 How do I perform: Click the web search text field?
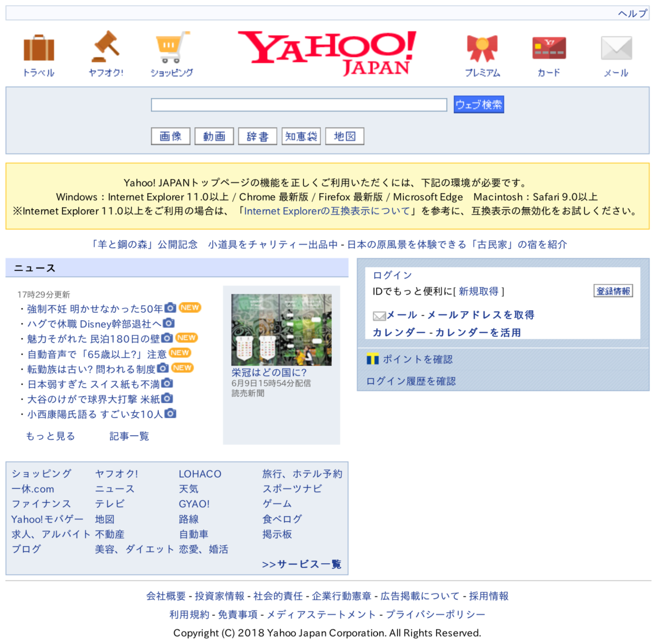click(x=299, y=105)
